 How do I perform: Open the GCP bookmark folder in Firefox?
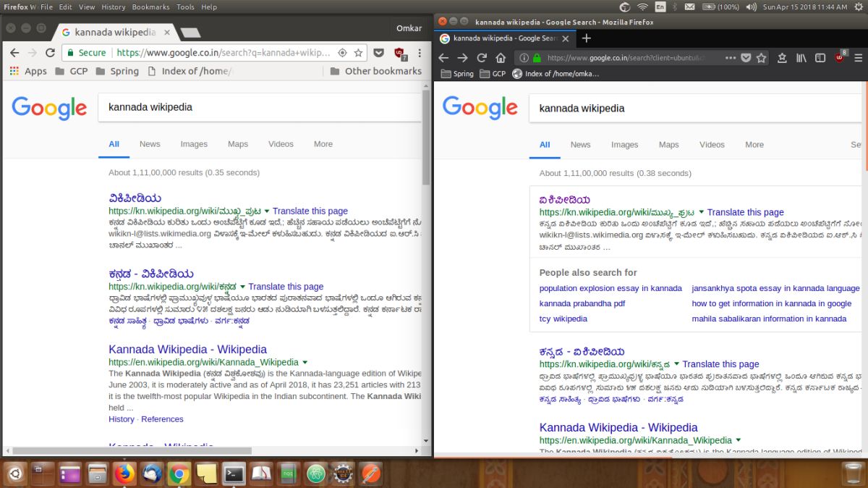click(x=493, y=74)
